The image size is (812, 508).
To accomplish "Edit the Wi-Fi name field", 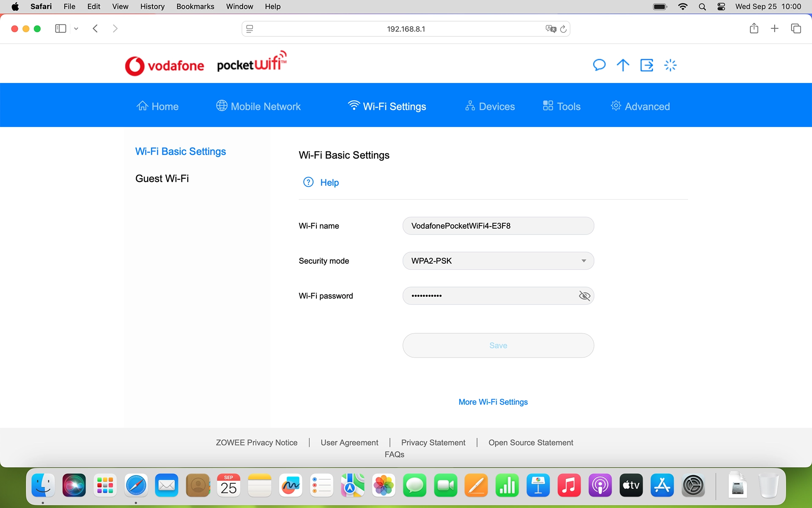I will 498,226.
